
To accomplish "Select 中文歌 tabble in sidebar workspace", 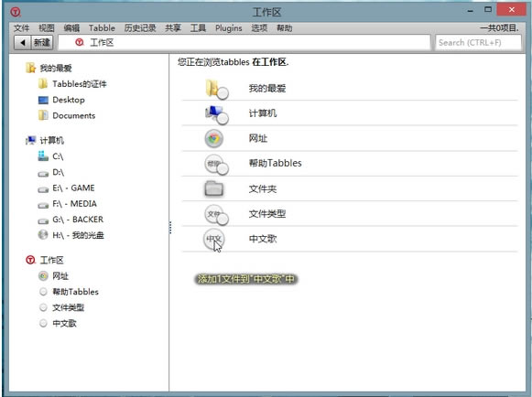I will tap(58, 323).
